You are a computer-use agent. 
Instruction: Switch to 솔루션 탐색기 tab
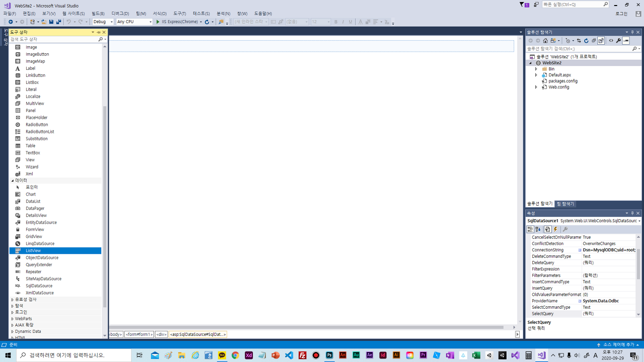(x=539, y=204)
